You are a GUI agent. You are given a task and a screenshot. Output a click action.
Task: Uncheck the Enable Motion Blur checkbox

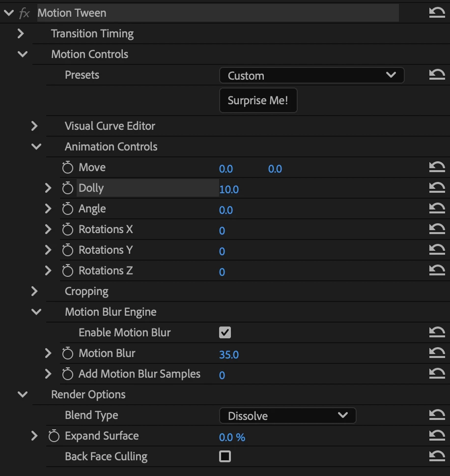pyautogui.click(x=225, y=332)
